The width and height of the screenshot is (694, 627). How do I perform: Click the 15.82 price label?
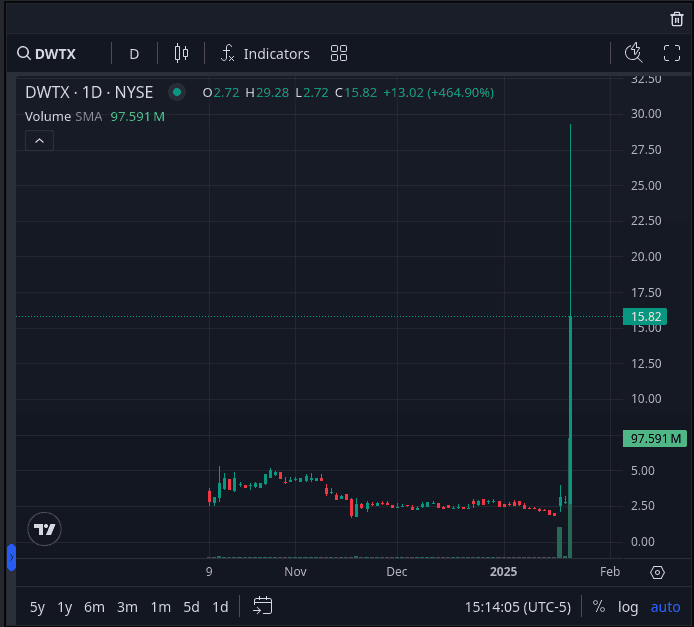645,316
